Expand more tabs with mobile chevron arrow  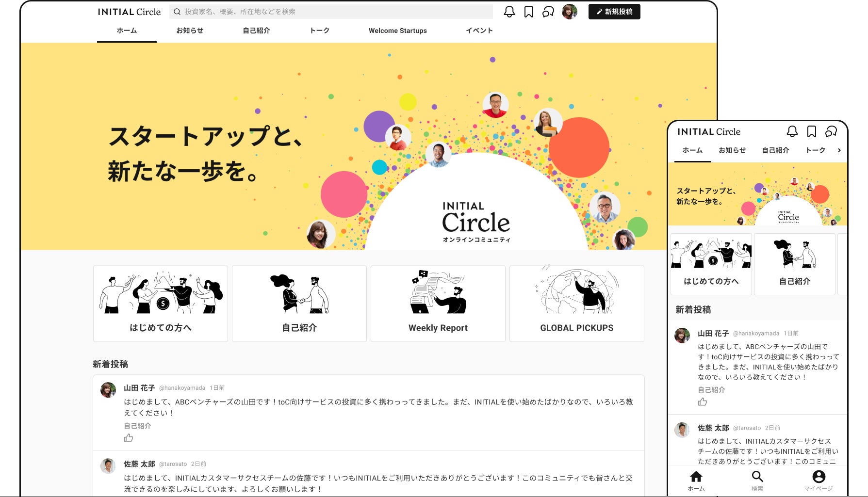point(839,150)
